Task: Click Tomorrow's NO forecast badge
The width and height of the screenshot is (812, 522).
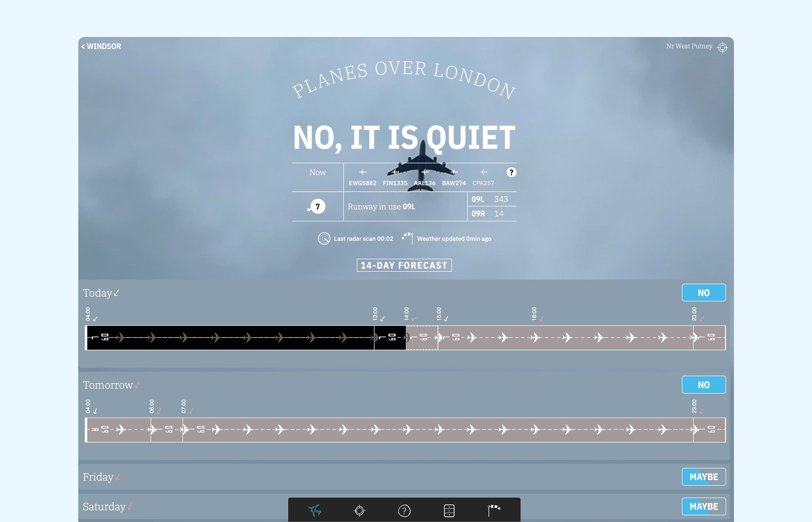Action: click(x=703, y=385)
